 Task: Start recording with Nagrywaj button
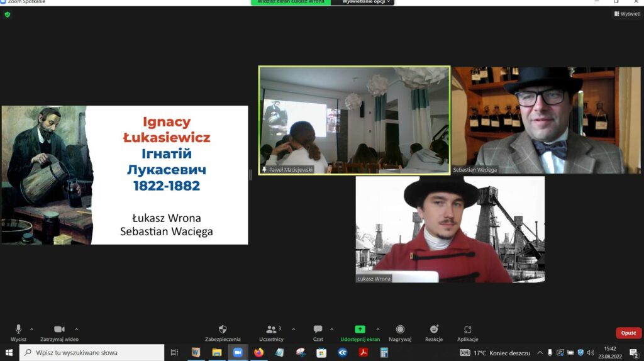tap(400, 330)
